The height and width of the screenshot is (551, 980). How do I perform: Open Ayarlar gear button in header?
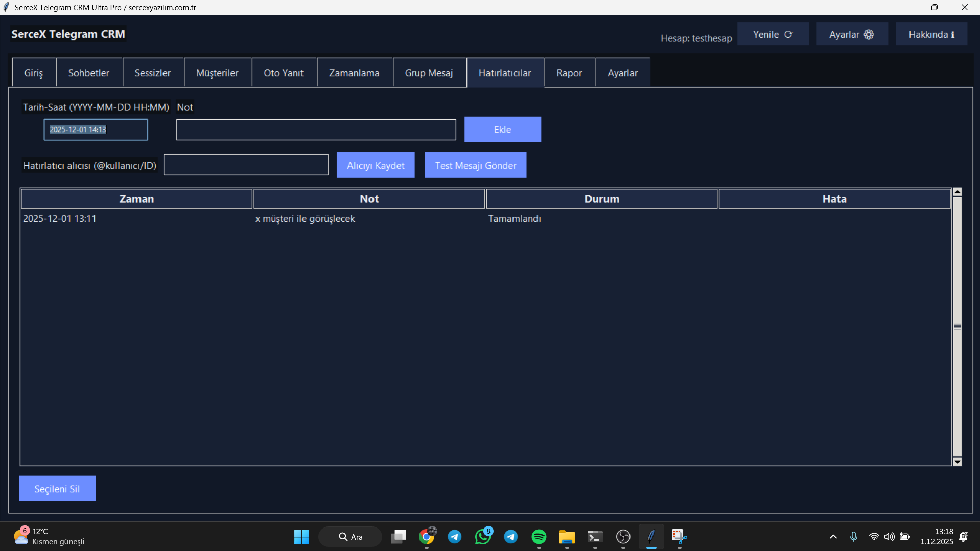pos(851,34)
